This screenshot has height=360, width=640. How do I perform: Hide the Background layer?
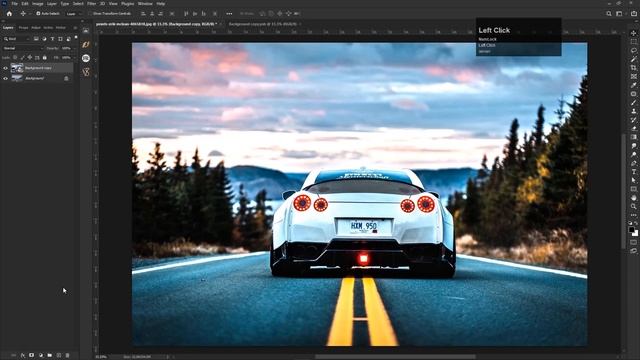[x=5, y=78]
